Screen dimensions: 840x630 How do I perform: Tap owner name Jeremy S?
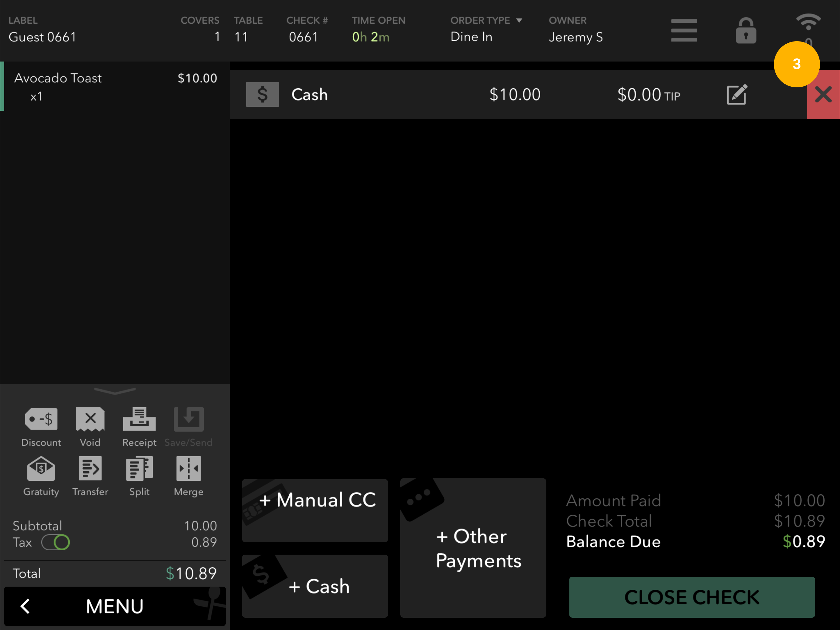576,37
